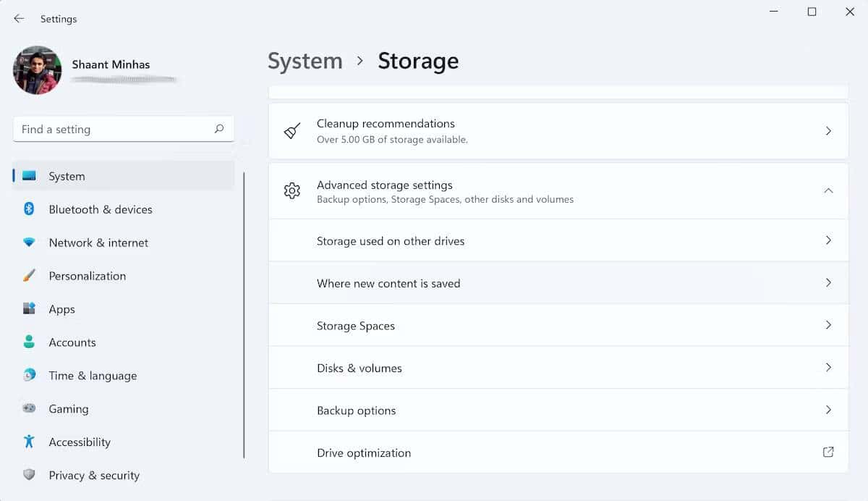Click the Gaming controller icon
The image size is (868, 501).
[x=30, y=409]
